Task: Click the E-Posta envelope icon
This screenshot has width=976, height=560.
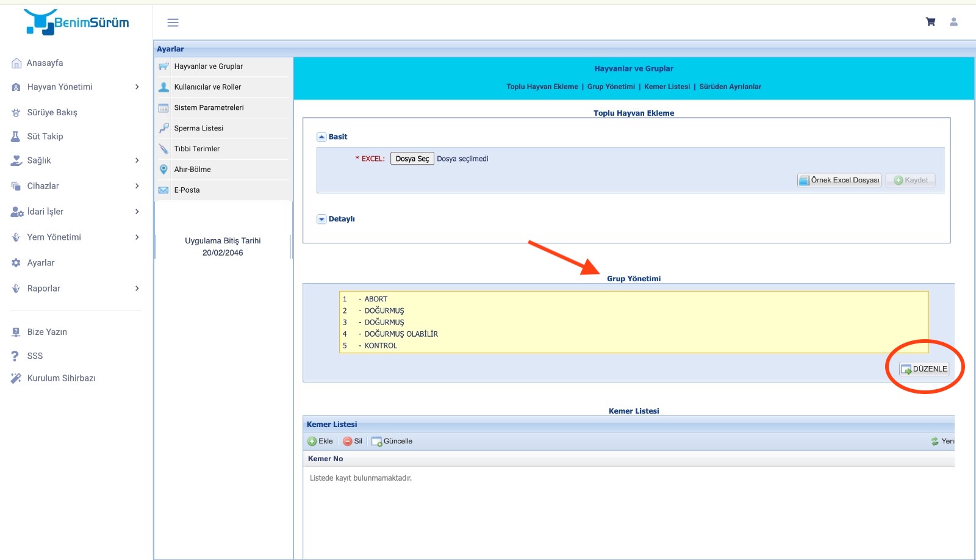Action: pos(163,190)
